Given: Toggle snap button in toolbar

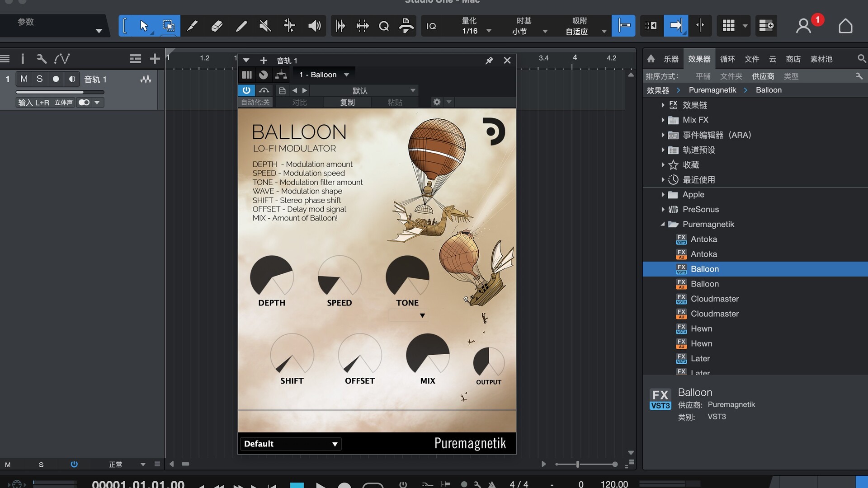Looking at the screenshot, I should point(623,26).
